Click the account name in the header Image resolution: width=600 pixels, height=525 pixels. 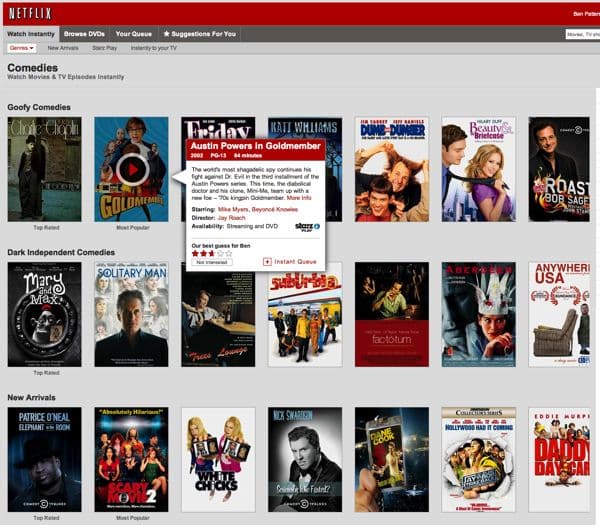(586, 14)
